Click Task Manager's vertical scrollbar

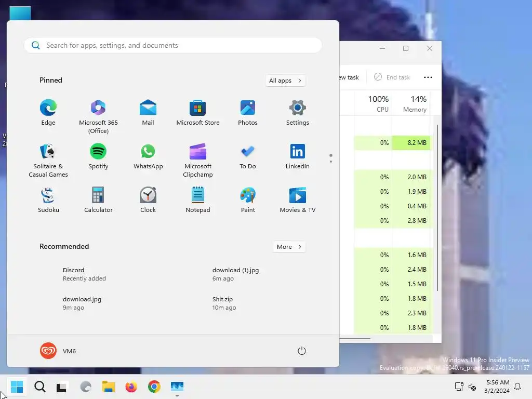(437, 208)
